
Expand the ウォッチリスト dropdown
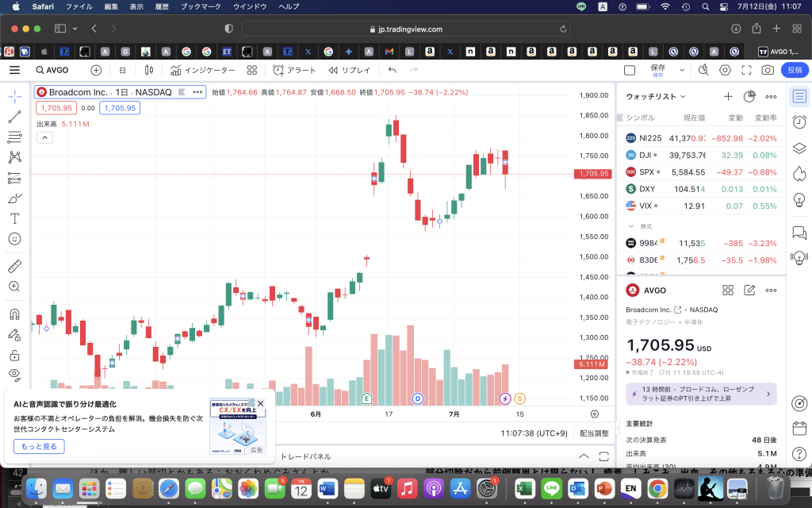click(x=656, y=96)
